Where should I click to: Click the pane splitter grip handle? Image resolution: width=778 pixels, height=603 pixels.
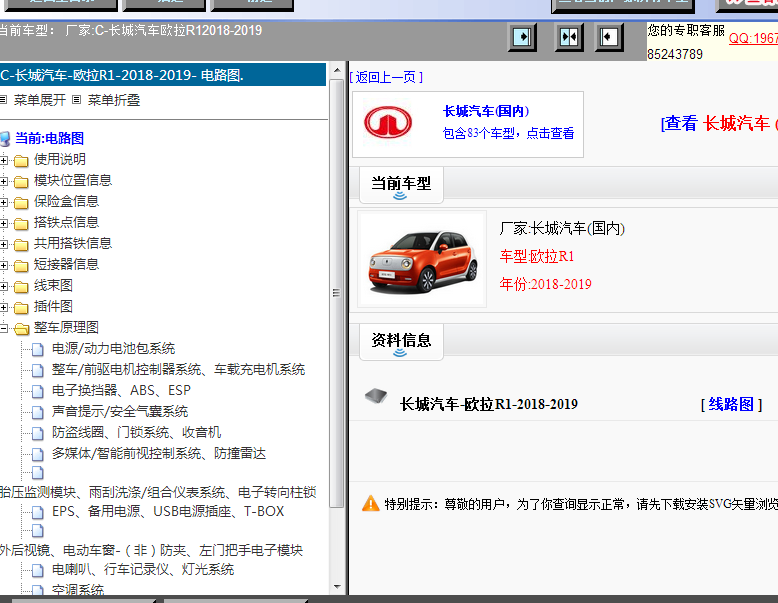pos(336,293)
